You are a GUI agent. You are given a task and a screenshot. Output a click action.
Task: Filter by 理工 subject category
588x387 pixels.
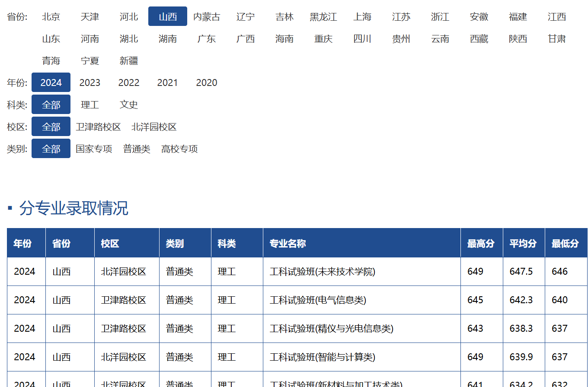tap(90, 105)
